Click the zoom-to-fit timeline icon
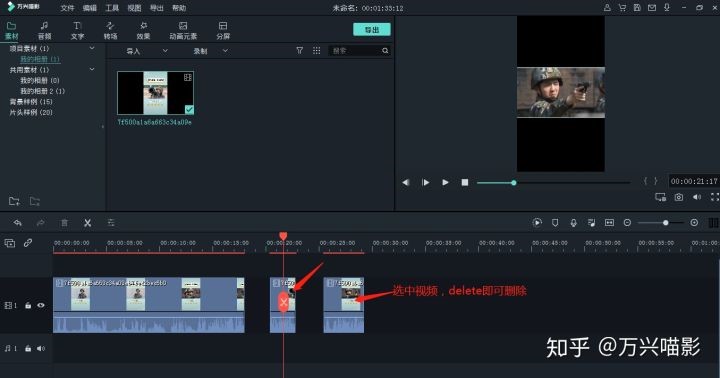 pyautogui.click(x=609, y=223)
